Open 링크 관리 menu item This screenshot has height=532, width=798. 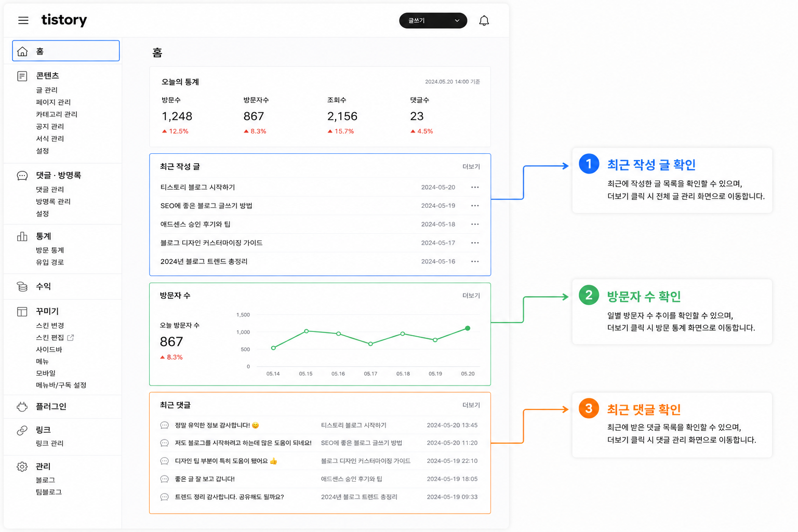49,443
